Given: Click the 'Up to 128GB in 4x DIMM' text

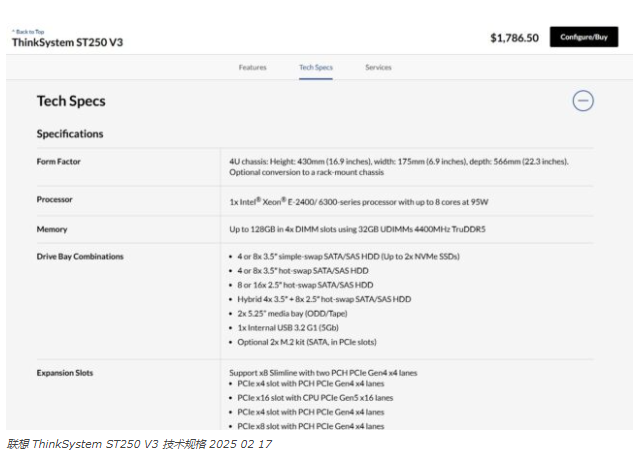Looking at the screenshot, I should (x=357, y=229).
